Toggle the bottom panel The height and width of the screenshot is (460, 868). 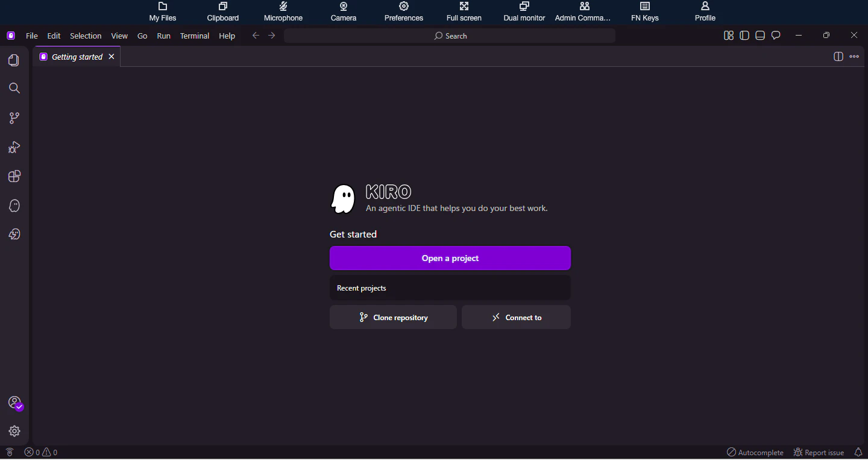760,36
